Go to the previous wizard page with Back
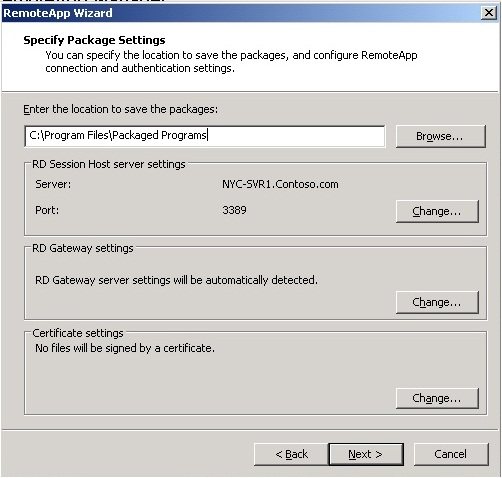This screenshot has height=478, width=502. [291, 454]
